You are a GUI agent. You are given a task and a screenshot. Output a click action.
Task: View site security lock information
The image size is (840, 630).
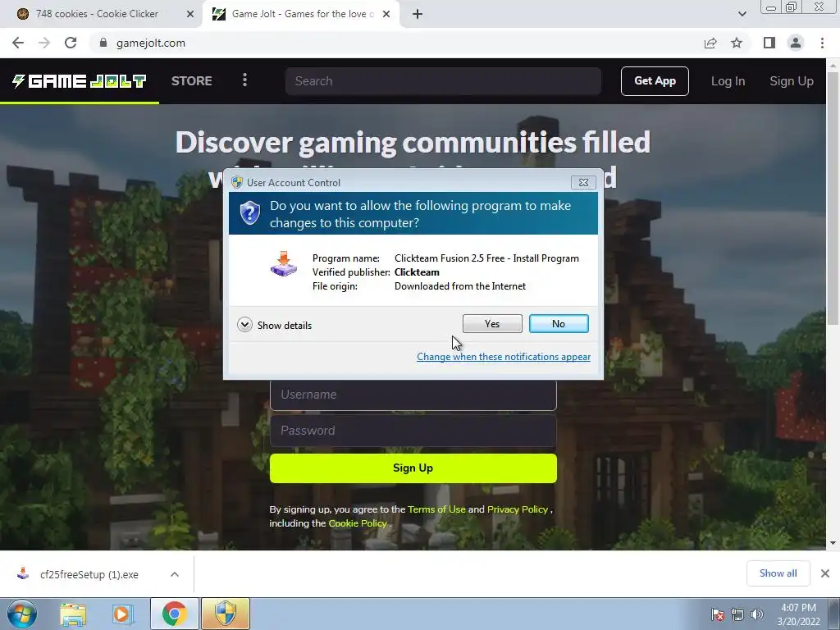pos(103,43)
